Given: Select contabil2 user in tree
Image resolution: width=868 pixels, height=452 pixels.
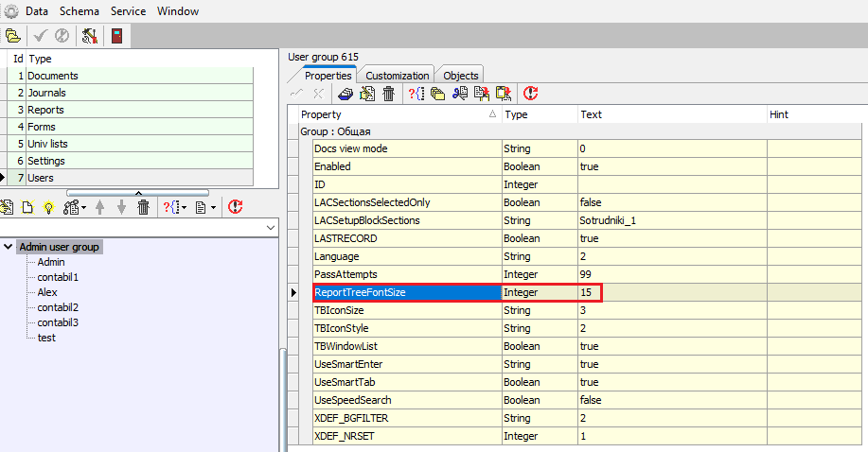Looking at the screenshot, I should [58, 307].
